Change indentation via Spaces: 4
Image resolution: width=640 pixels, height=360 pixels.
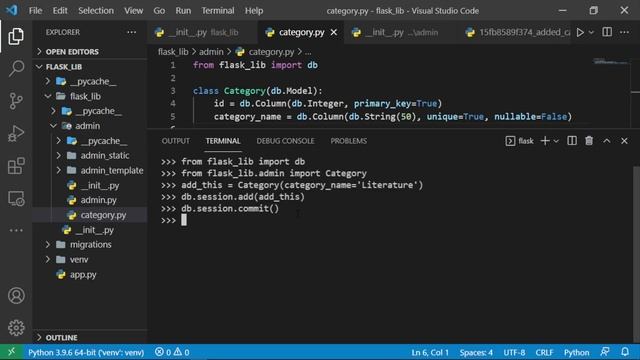click(x=476, y=352)
